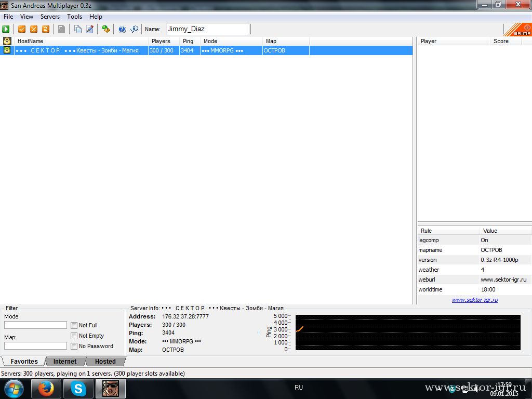Click the orange Refresh Server icon

[x=46, y=29]
